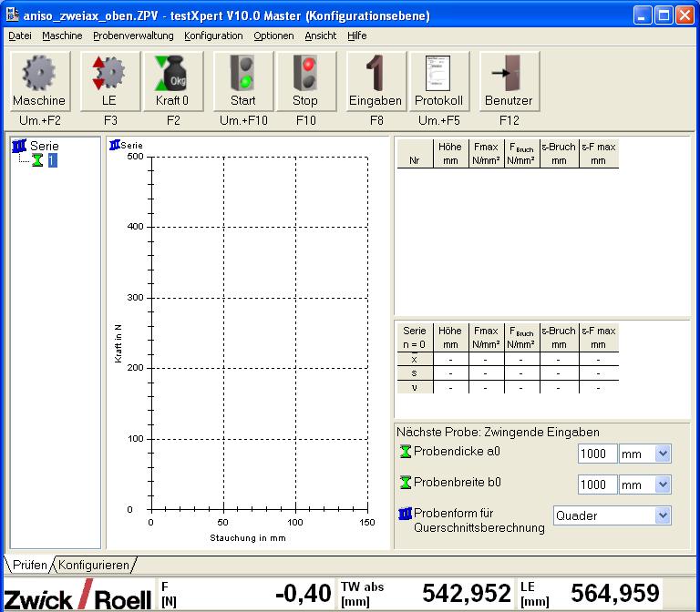Click the Maschine gear toolbar icon
Viewport: 700px width, 612px height.
point(38,81)
